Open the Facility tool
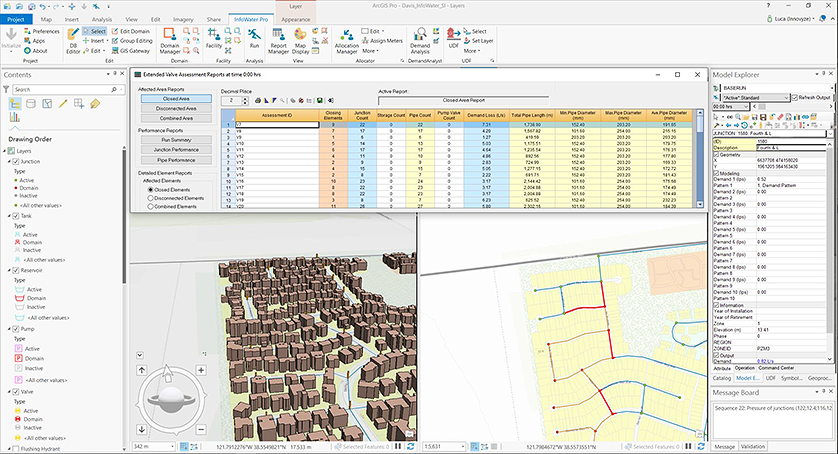This screenshot has height=454, width=838. 214,39
